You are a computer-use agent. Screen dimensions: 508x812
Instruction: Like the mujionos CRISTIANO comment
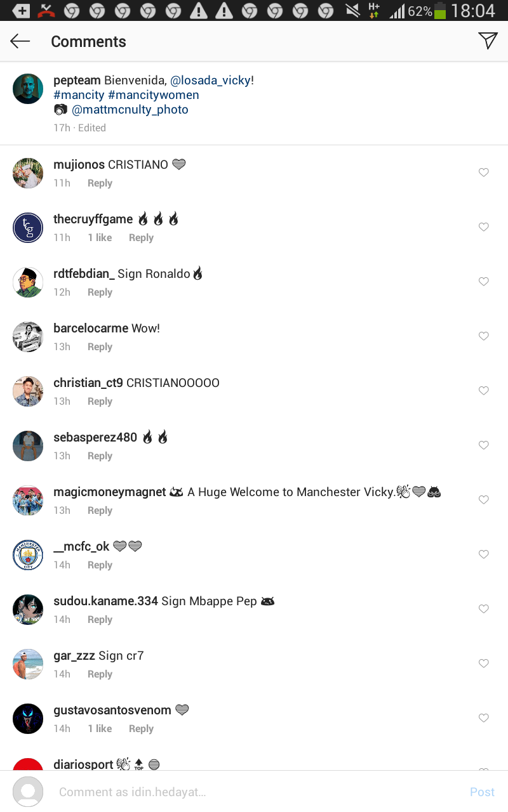coord(484,173)
